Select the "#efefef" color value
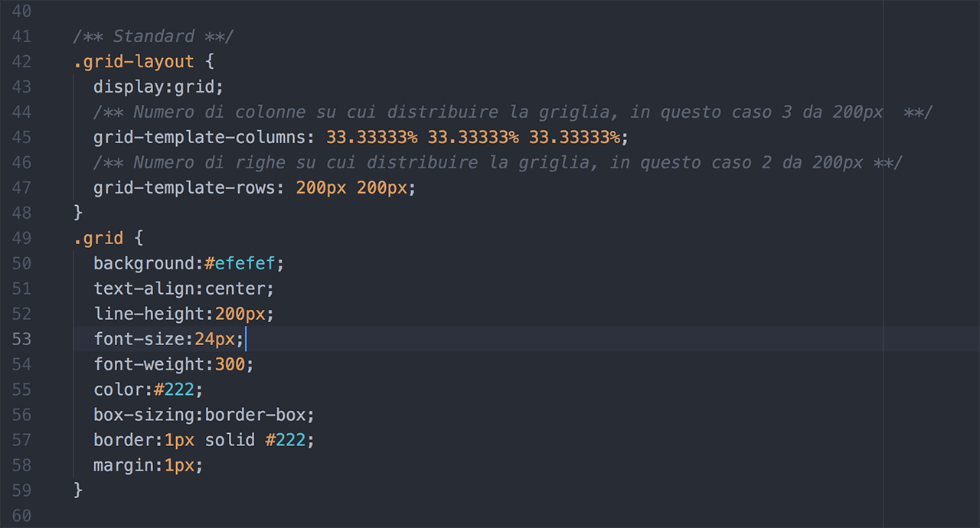The height and width of the screenshot is (528, 980). click(240, 263)
